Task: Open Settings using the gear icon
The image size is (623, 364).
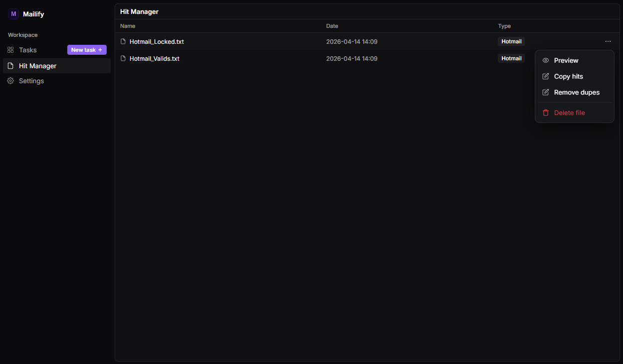Action: tap(10, 81)
